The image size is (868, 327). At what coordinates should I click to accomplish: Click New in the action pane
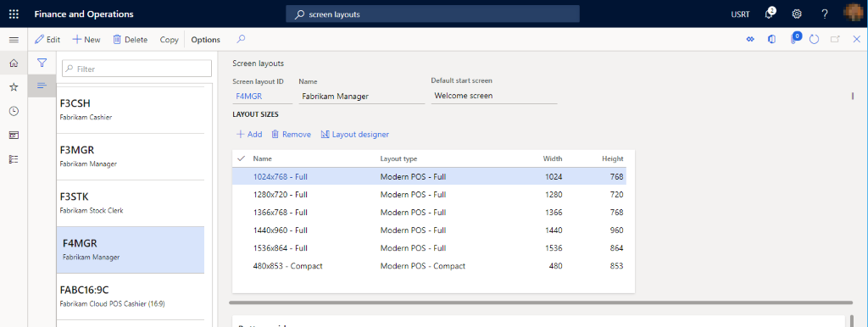(86, 40)
